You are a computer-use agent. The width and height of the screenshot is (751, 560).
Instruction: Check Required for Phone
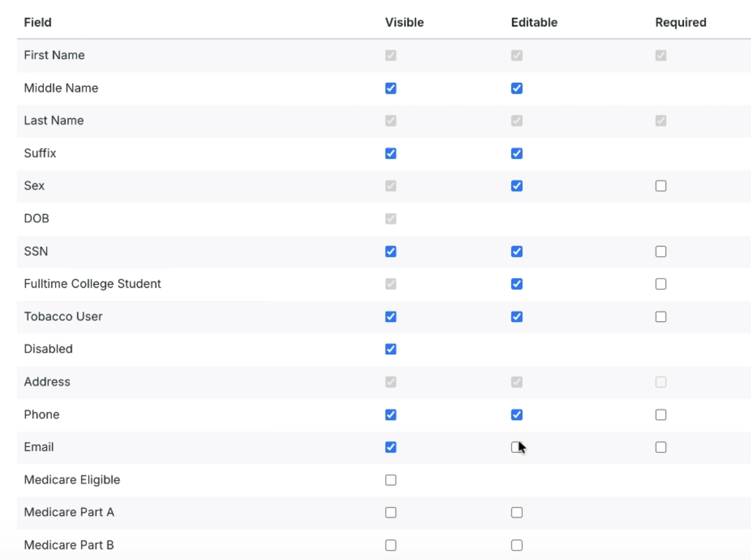point(660,414)
